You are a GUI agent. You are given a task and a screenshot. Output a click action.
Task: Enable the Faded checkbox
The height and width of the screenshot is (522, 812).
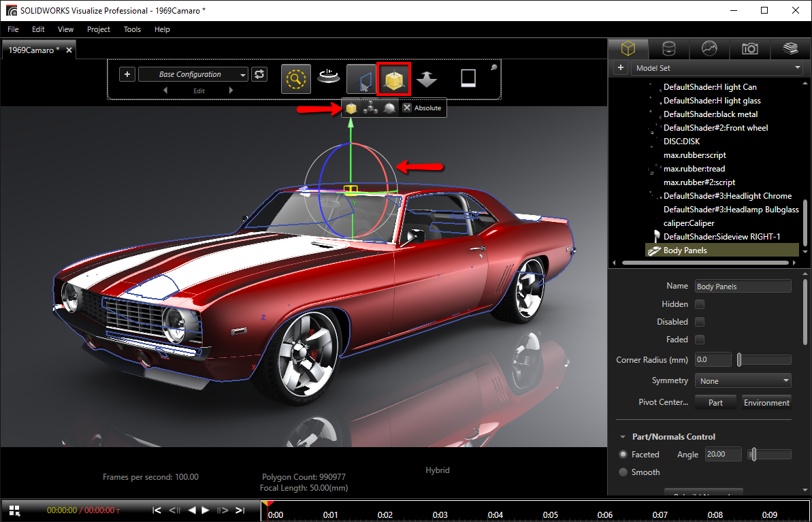coord(699,339)
